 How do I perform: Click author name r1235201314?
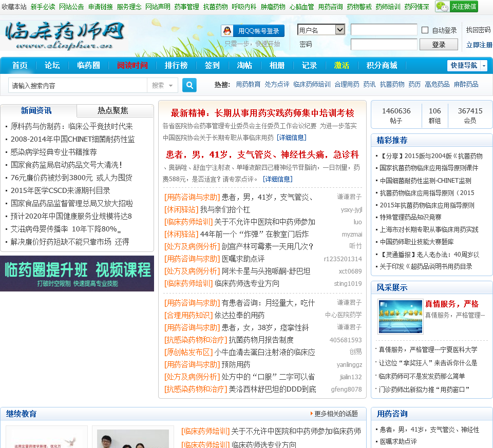[343, 259]
